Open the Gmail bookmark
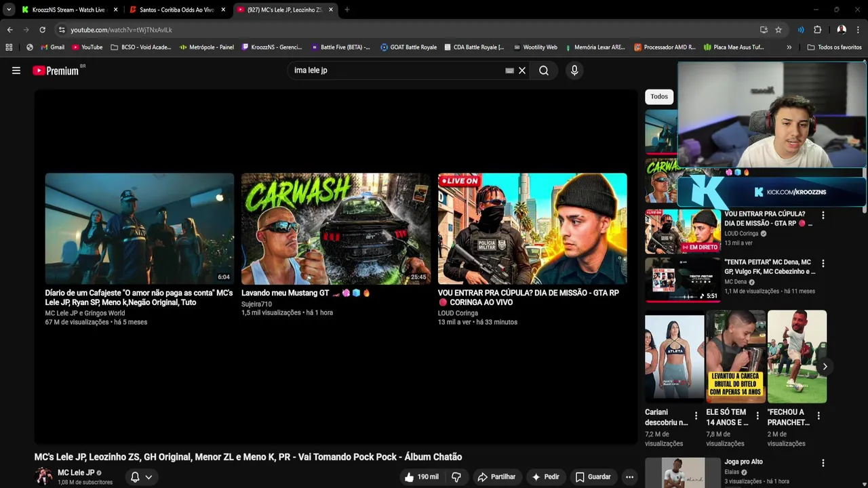Screen dimensions: 868x488 pos(52,47)
